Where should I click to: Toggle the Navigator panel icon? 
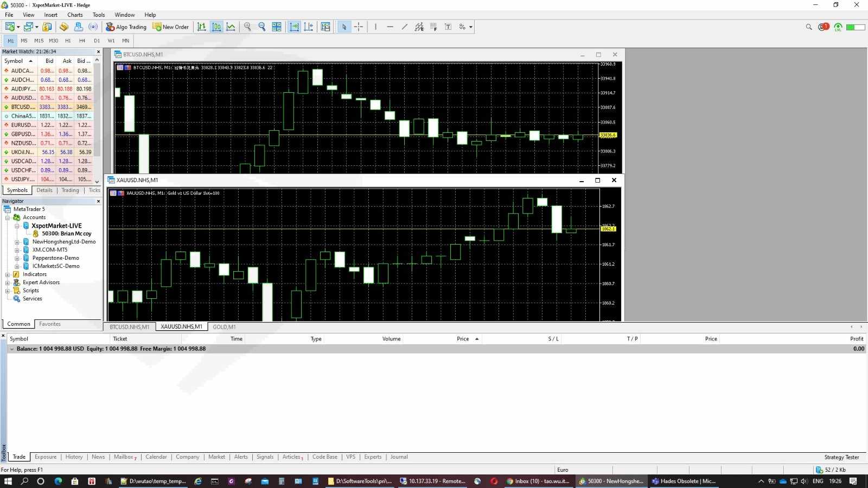coord(79,27)
